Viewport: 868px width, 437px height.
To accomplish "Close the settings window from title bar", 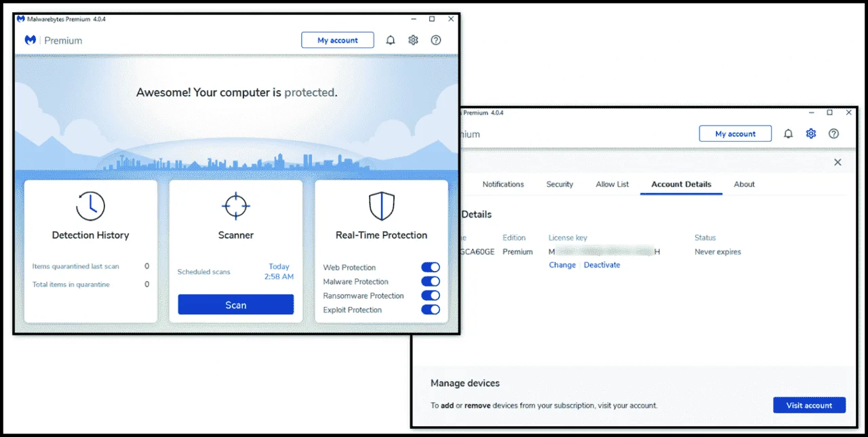I will 849,112.
